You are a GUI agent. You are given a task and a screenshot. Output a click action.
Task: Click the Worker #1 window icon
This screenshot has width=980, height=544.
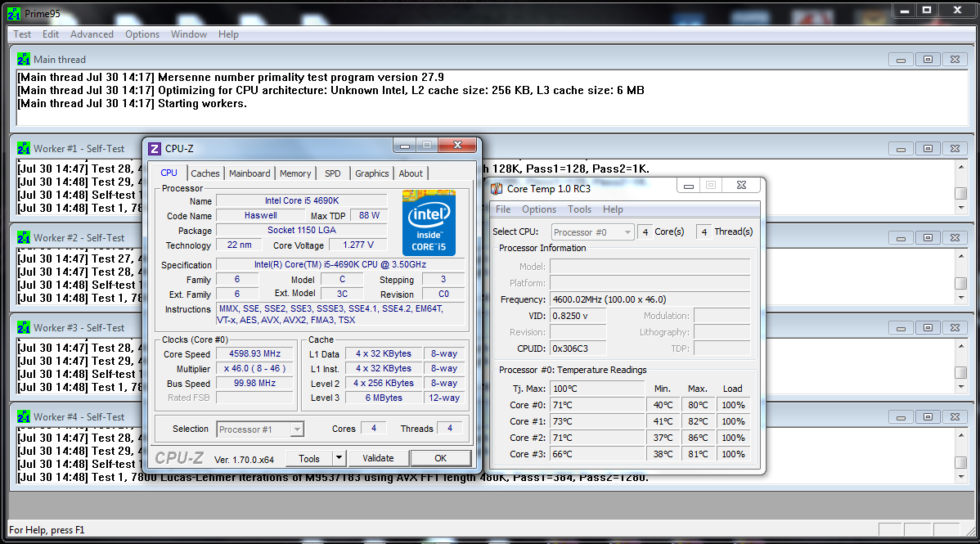[24, 148]
